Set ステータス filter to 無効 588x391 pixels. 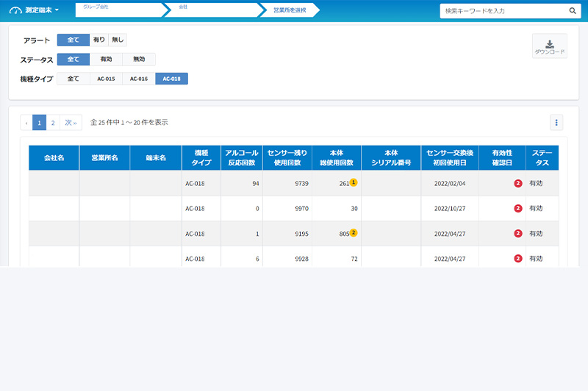[138, 60]
